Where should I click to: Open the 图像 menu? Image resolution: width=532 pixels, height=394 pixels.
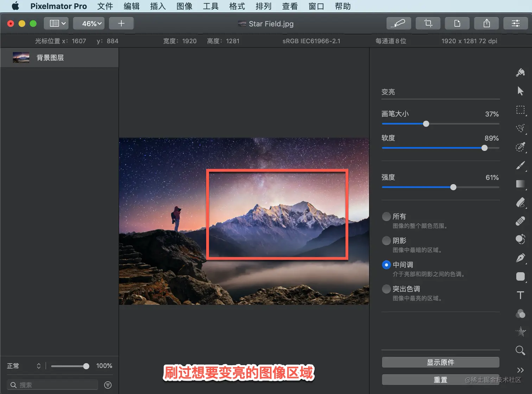point(184,6)
